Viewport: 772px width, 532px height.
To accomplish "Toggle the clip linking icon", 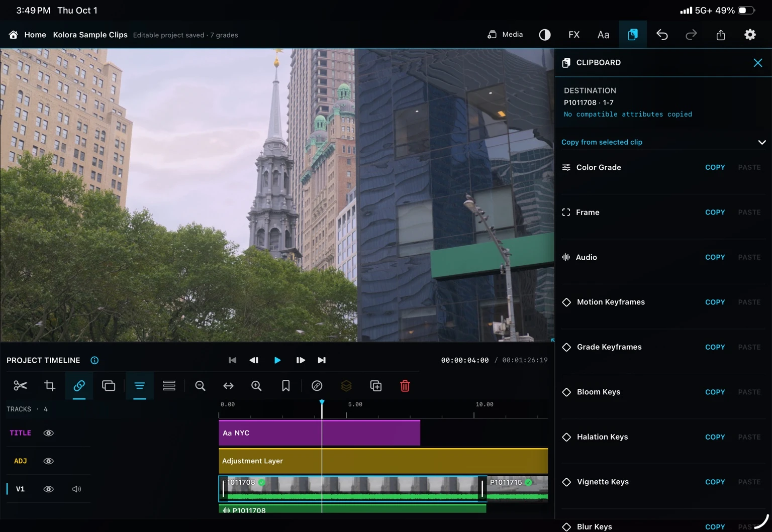I will 79,386.
